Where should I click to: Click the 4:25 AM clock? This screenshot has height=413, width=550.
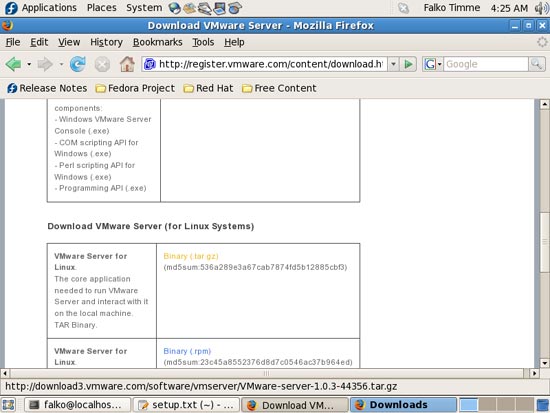pyautogui.click(x=509, y=8)
